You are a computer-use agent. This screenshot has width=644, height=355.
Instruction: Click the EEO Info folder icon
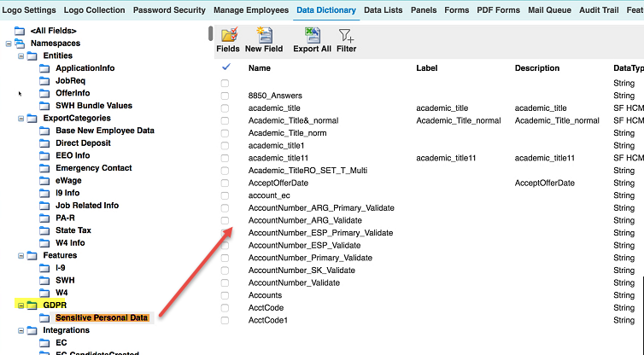[44, 155]
